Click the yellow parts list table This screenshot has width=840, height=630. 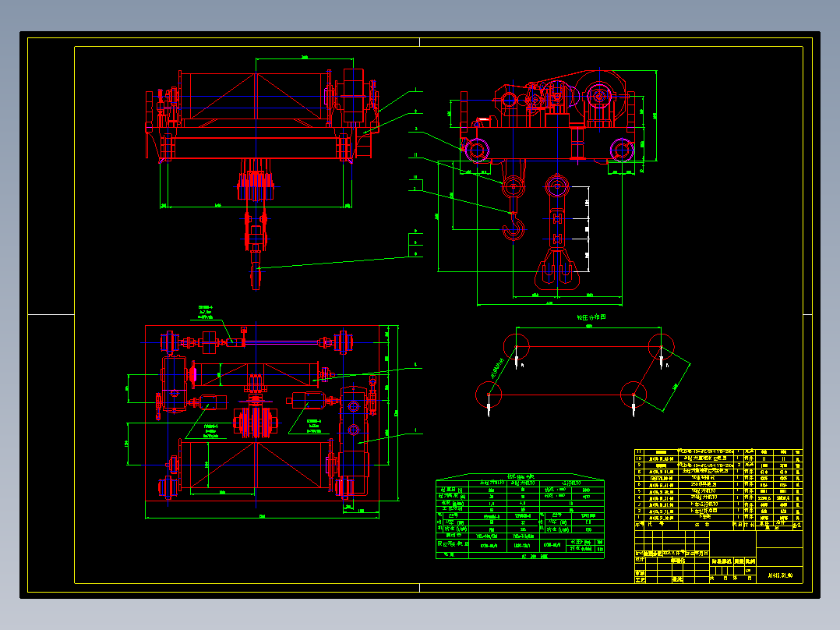pos(718,489)
